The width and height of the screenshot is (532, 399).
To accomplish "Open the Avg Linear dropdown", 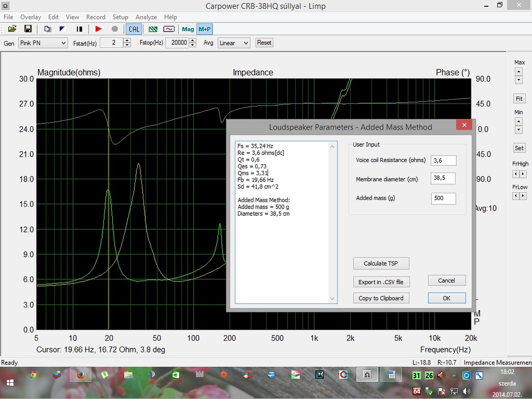I will [x=234, y=43].
